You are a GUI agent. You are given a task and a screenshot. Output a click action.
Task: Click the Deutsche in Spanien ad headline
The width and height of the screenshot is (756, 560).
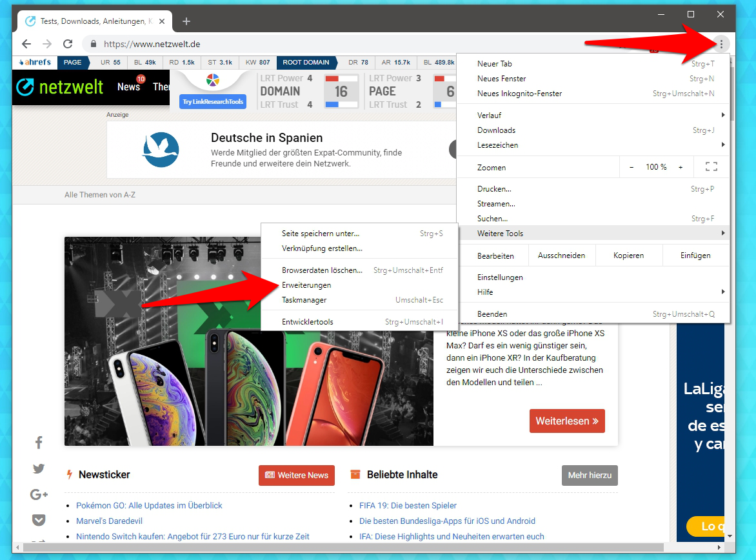(x=266, y=138)
